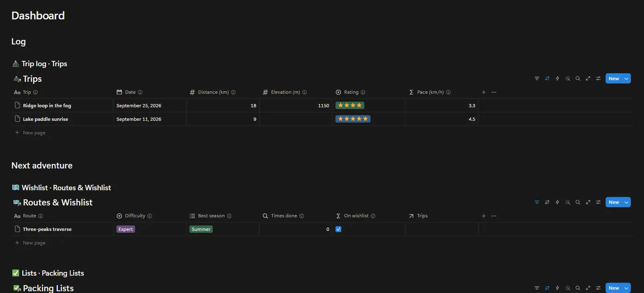Add a new property column in Trips table
The width and height of the screenshot is (644, 293).
coord(483,92)
